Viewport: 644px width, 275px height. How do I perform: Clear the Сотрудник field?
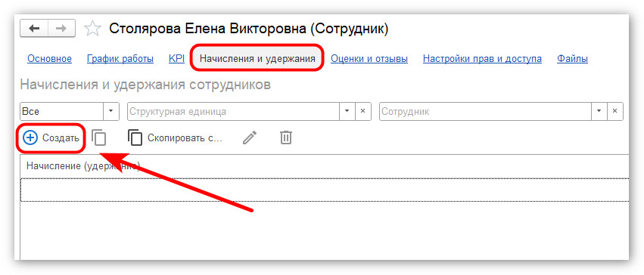[x=614, y=112]
